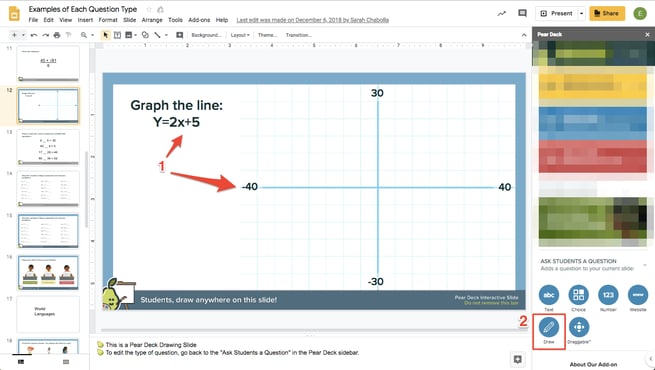This screenshot has width=655, height=370.
Task: Add a Text question in Pear Deck
Action: (548, 295)
